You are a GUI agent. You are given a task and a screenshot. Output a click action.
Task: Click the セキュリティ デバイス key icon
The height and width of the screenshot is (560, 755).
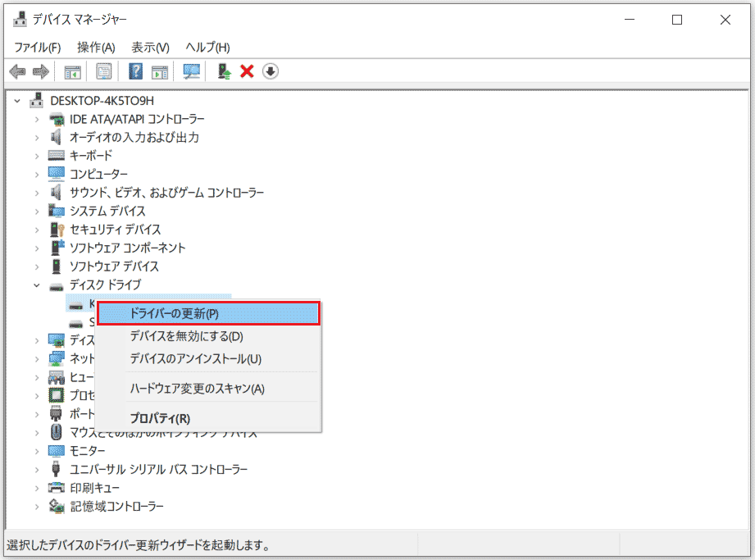tap(57, 230)
